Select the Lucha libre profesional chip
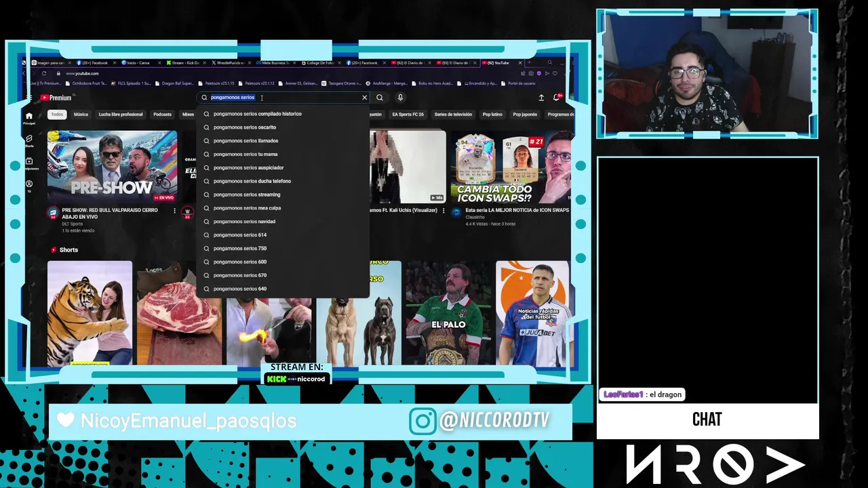This screenshot has height=488, width=868. [x=121, y=115]
